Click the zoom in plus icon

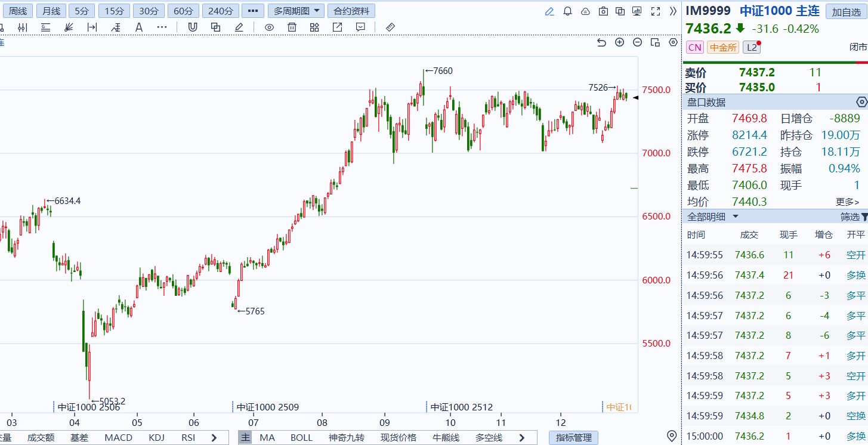click(x=619, y=42)
